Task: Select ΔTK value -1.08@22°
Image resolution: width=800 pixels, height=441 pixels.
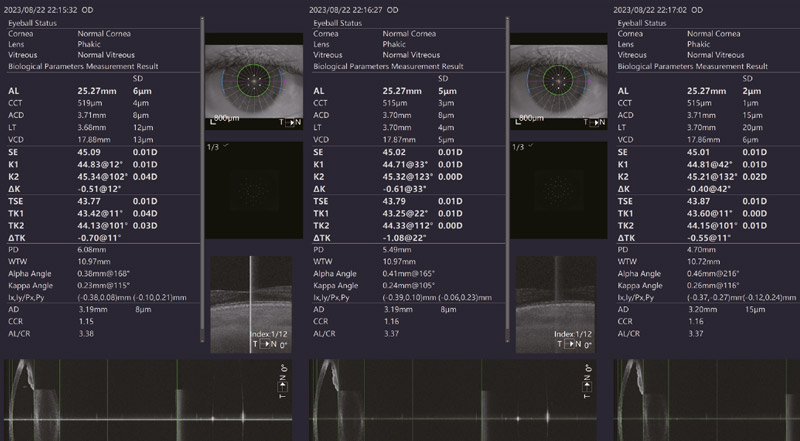Action: (405, 238)
